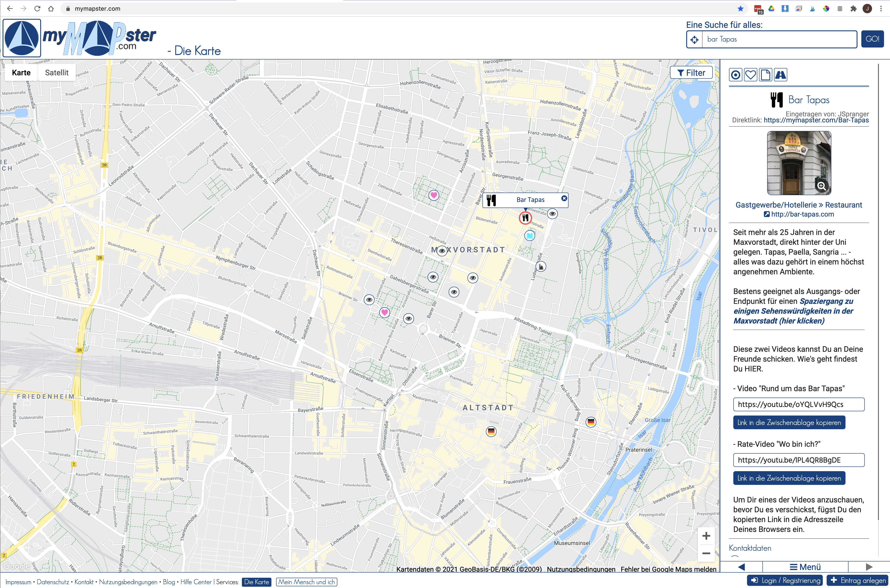Click the German flag marker near Altstadt

click(x=491, y=431)
